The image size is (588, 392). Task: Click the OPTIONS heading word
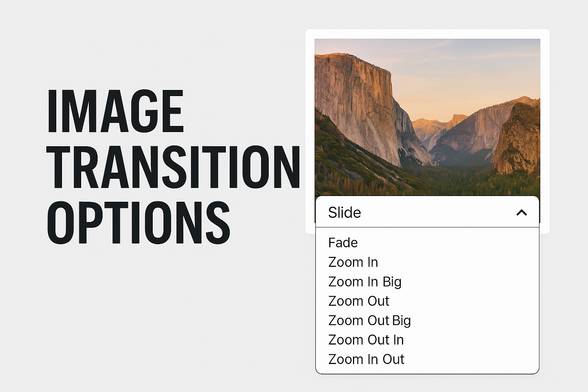pos(139,223)
